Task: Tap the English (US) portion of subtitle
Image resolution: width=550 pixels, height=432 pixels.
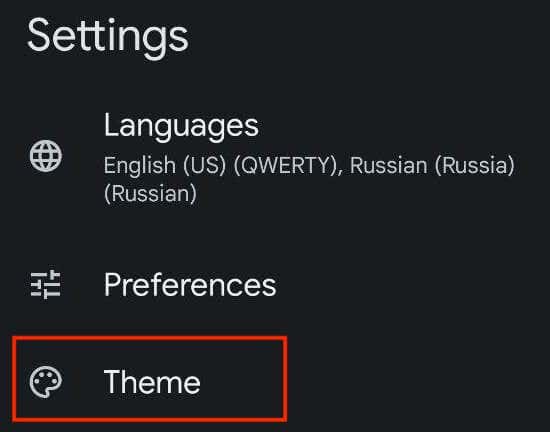Action: (165, 166)
